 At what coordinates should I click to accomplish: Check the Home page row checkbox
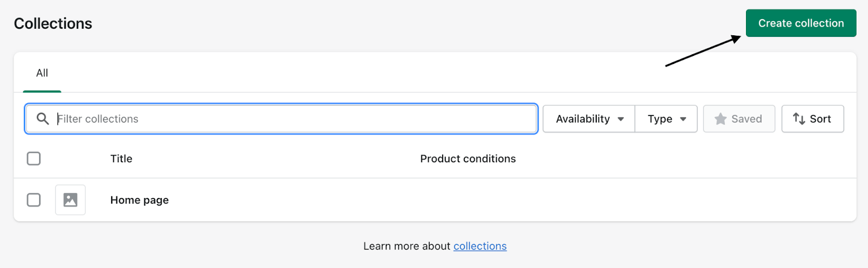[x=34, y=200]
